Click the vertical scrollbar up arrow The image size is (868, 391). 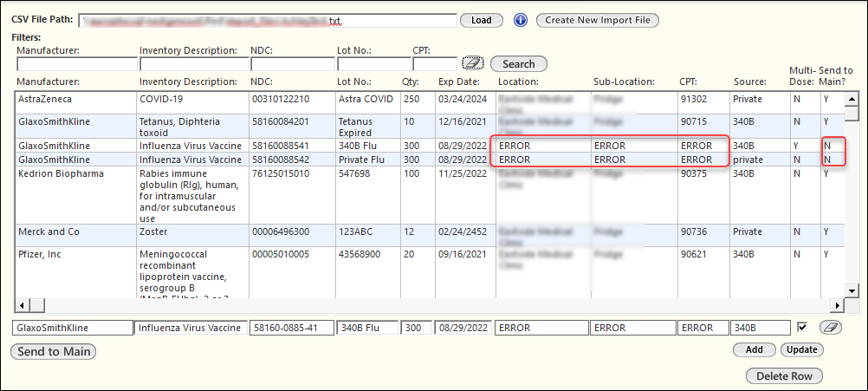click(852, 99)
